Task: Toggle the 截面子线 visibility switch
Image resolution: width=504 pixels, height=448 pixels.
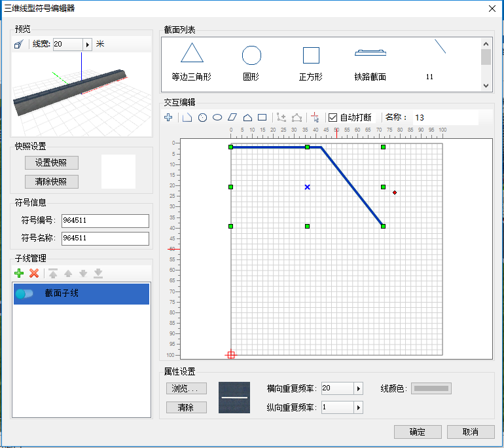Action: 24,293
